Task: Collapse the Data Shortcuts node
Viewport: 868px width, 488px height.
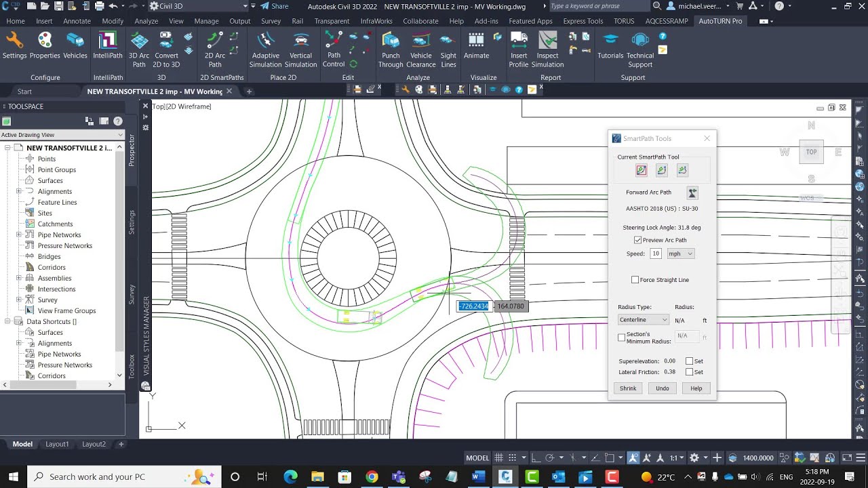Action: pos(7,321)
